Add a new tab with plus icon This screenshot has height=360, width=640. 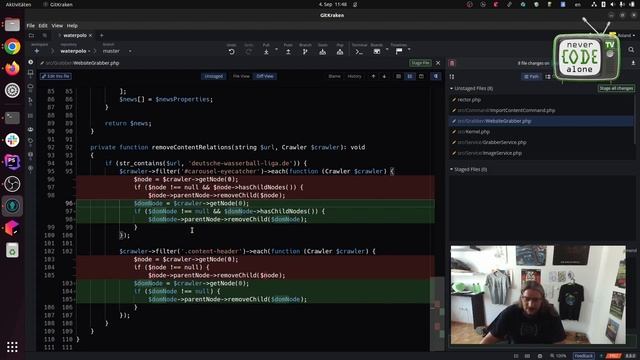point(102,36)
